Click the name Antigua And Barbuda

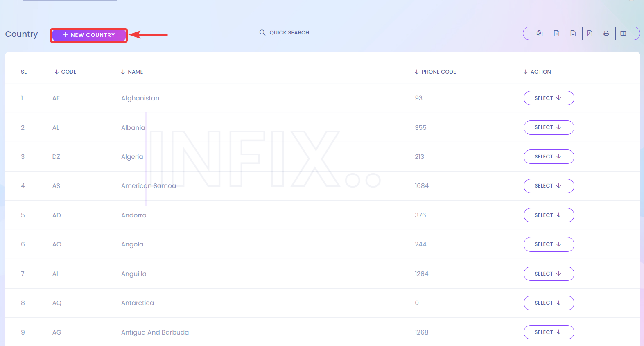click(155, 332)
